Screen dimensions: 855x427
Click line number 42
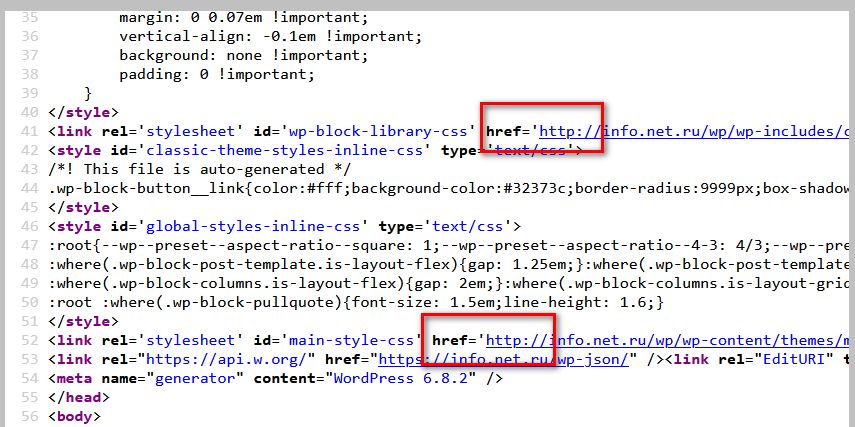coord(29,151)
